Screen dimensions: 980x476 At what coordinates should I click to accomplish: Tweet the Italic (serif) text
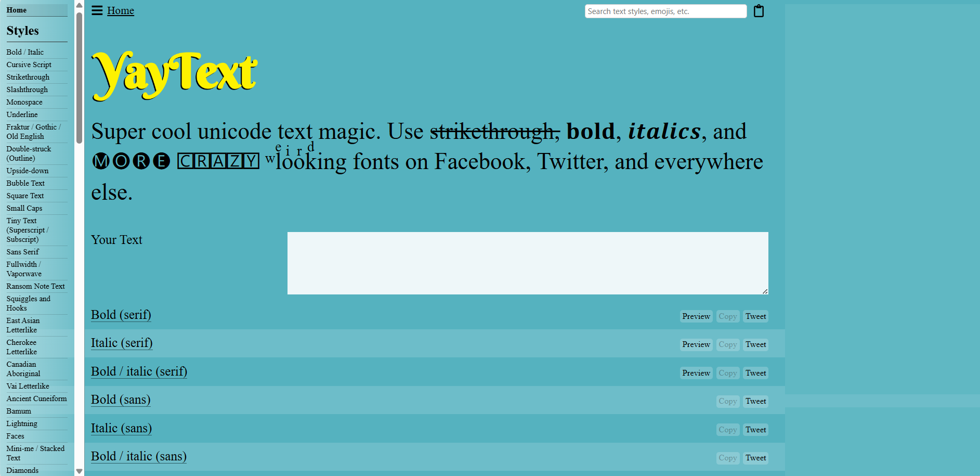pos(756,344)
